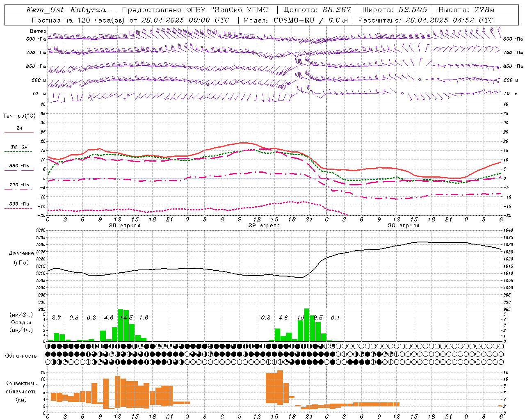Click the 28 апреля date label
525x420 pixels.
click(x=124, y=226)
